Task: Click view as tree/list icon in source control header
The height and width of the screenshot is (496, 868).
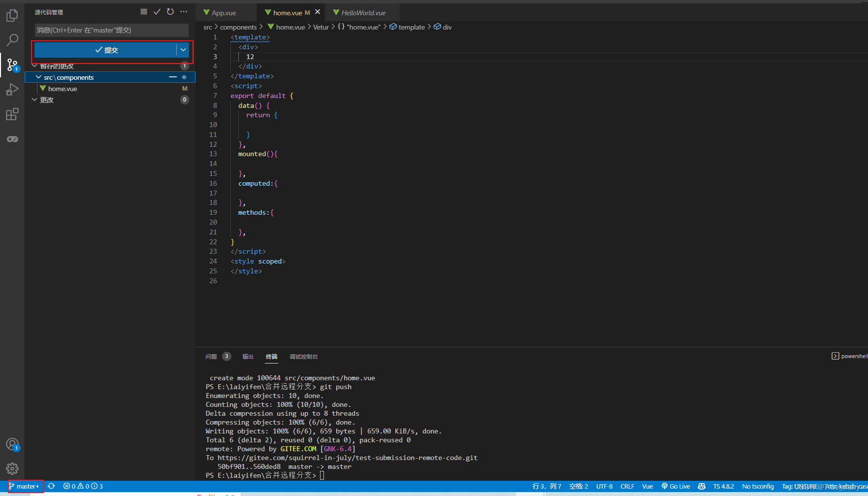Action: click(x=144, y=12)
